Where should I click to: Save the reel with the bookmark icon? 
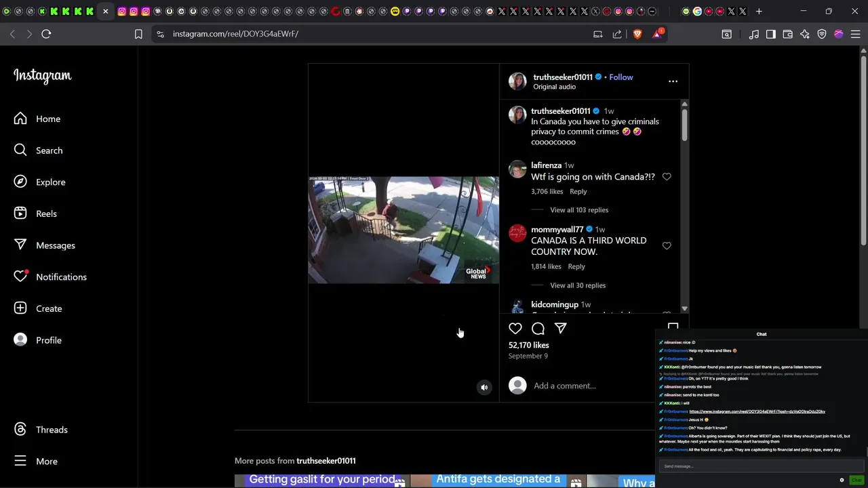pos(673,327)
